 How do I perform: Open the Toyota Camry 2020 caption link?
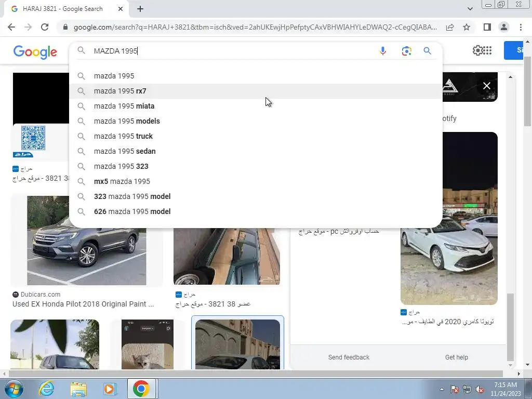coord(448,322)
